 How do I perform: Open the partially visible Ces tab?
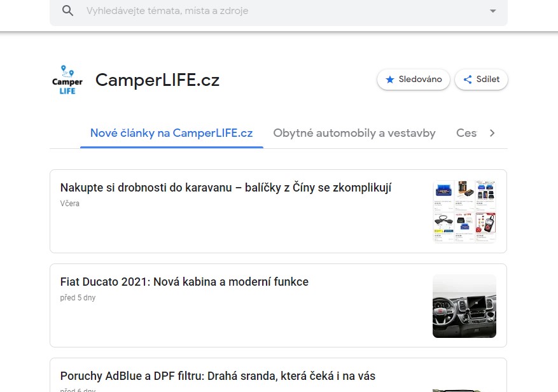click(x=466, y=133)
